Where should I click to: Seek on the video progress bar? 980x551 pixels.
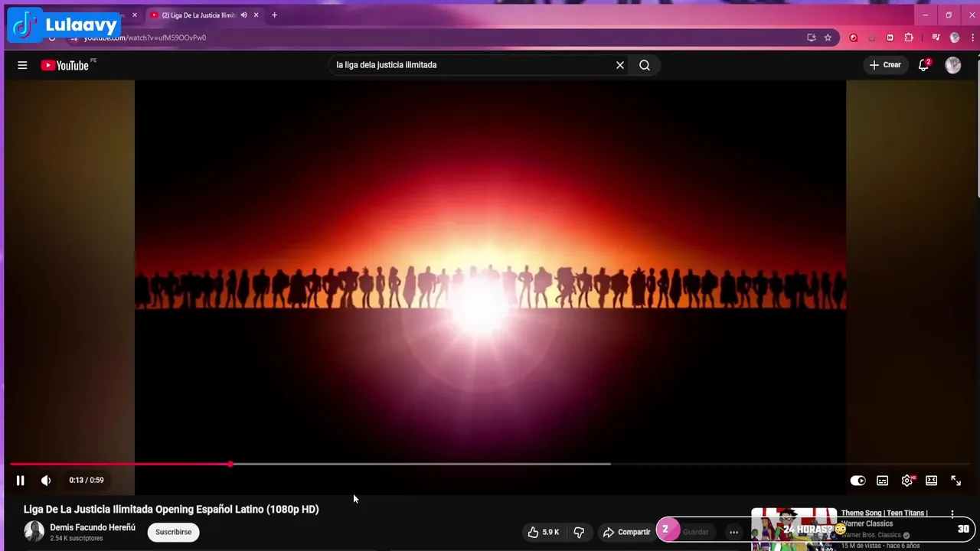[x=490, y=464]
